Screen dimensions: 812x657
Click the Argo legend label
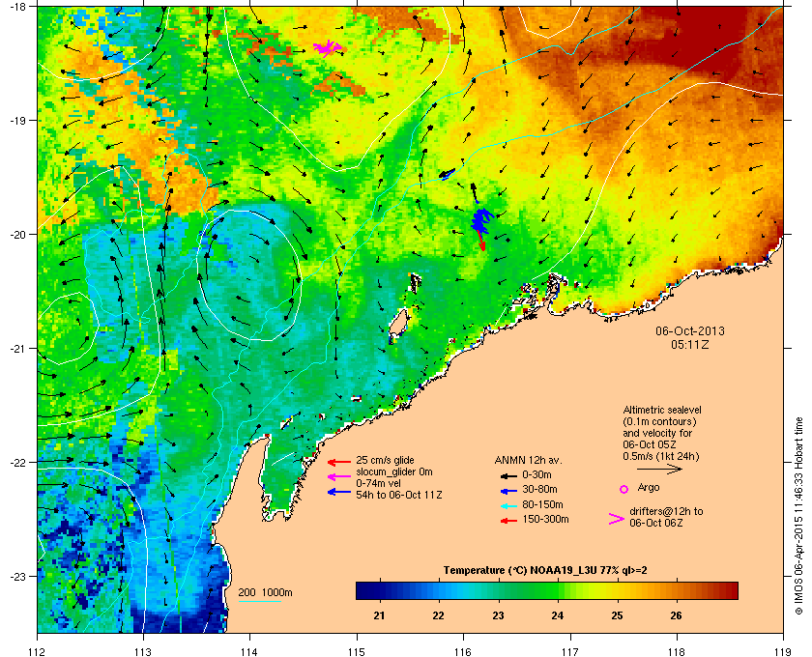649,487
